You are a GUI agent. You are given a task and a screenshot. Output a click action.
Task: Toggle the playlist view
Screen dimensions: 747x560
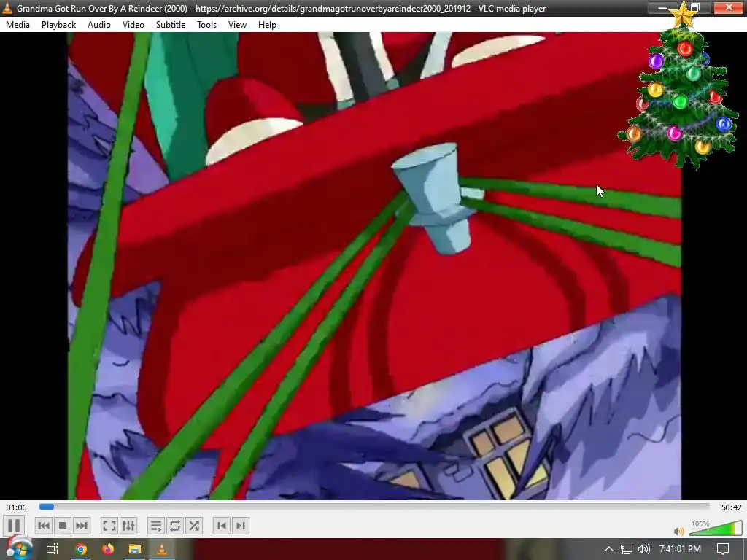coord(156,526)
